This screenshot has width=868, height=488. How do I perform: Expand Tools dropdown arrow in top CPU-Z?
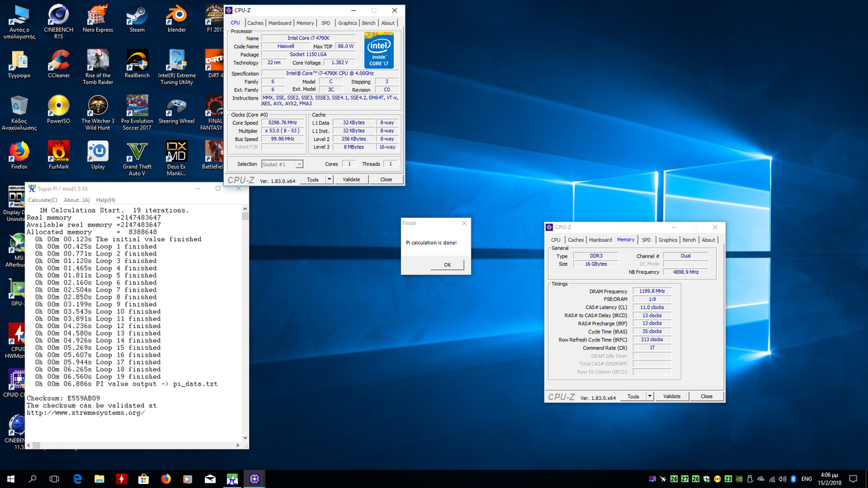330,180
